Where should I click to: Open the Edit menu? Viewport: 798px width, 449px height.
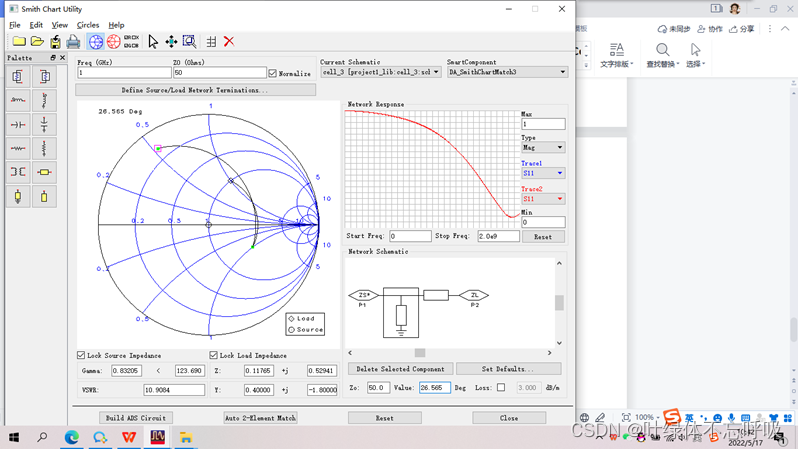(36, 25)
